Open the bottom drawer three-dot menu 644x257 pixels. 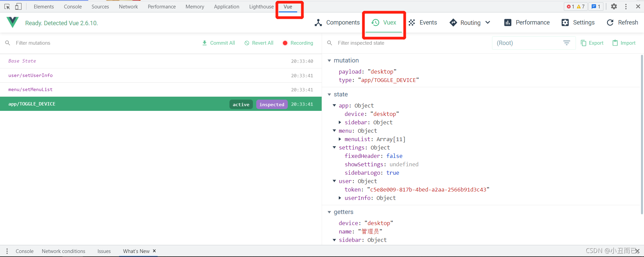(x=7, y=251)
